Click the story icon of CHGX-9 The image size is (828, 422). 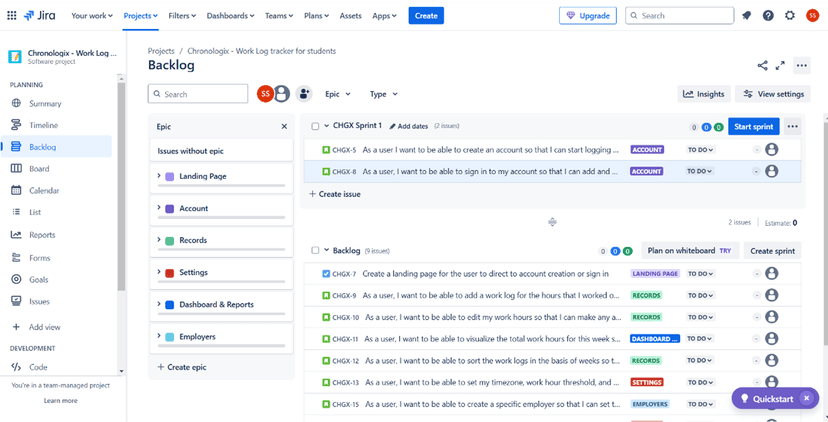pos(326,295)
